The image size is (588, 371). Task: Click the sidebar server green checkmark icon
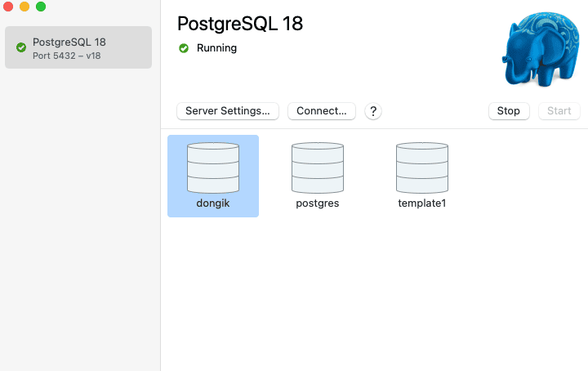[21, 47]
